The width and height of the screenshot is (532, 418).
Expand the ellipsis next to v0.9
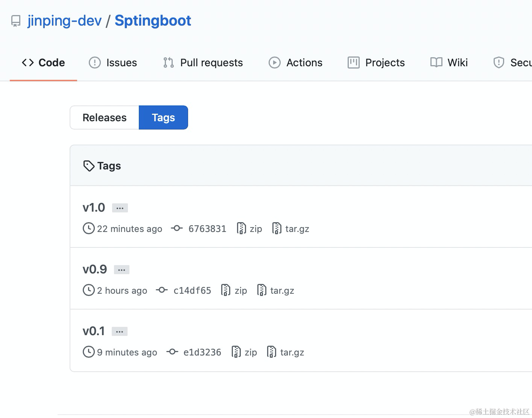[x=122, y=270]
